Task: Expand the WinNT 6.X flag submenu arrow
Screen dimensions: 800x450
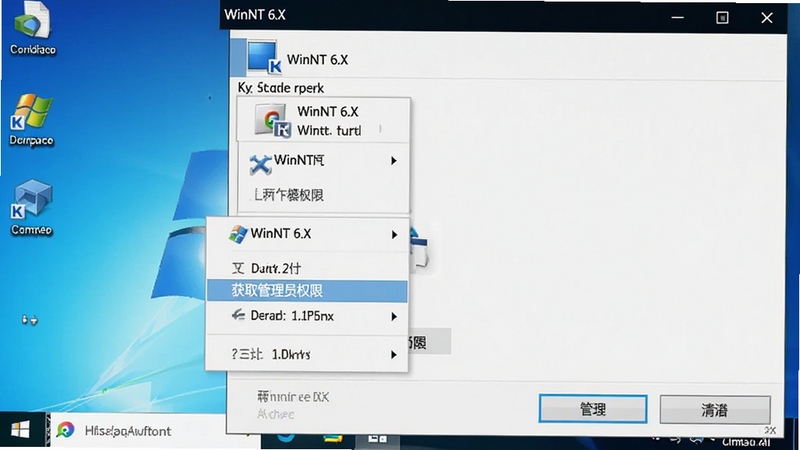Action: (394, 235)
